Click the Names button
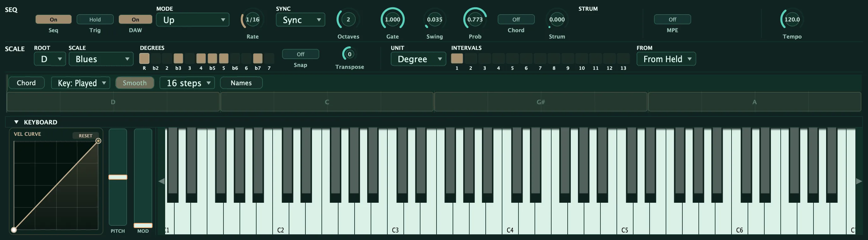 click(241, 83)
